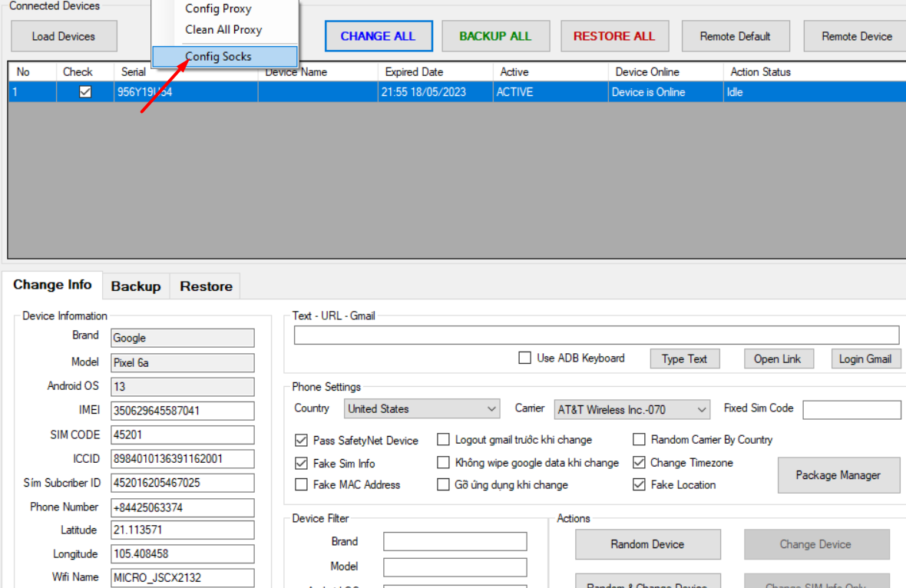Enable the Fake MAC Address option
Screen dimensions: 906x588
(302, 485)
